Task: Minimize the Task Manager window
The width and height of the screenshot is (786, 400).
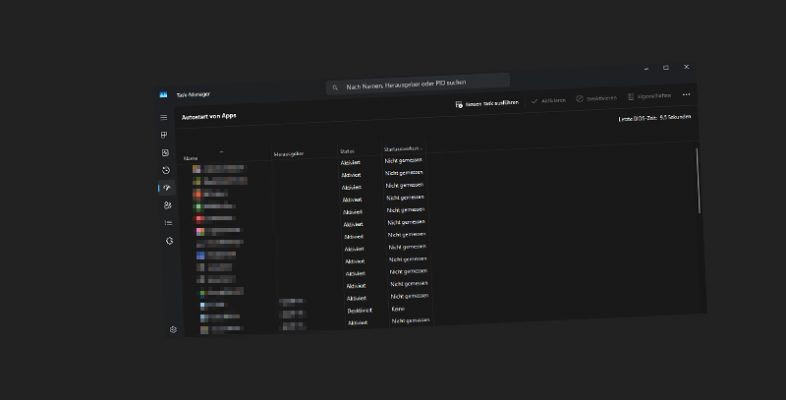Action: tap(646, 68)
